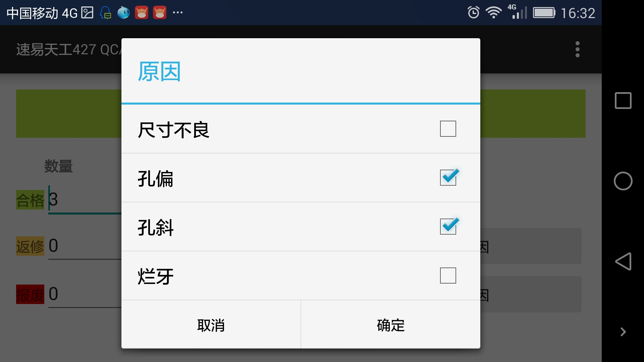Tap the 取消 cancel button
This screenshot has height=362, width=644.
pos(211,325)
